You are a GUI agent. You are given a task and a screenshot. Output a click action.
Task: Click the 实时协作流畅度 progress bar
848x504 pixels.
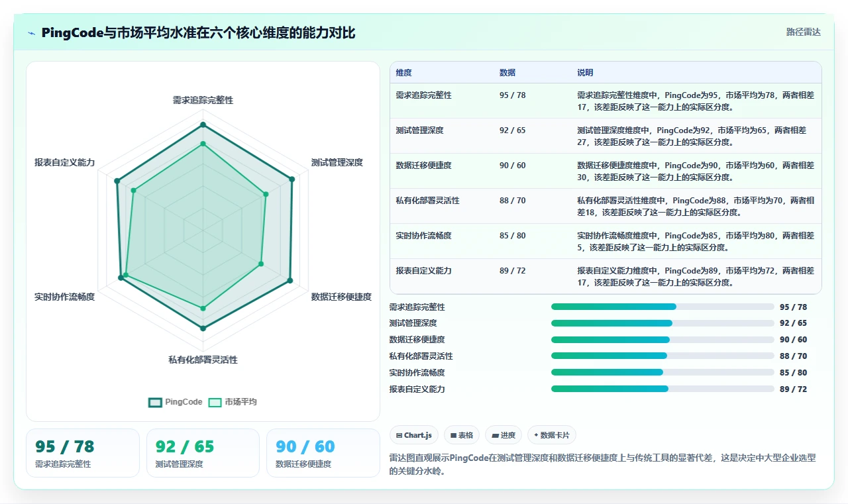pos(662,372)
